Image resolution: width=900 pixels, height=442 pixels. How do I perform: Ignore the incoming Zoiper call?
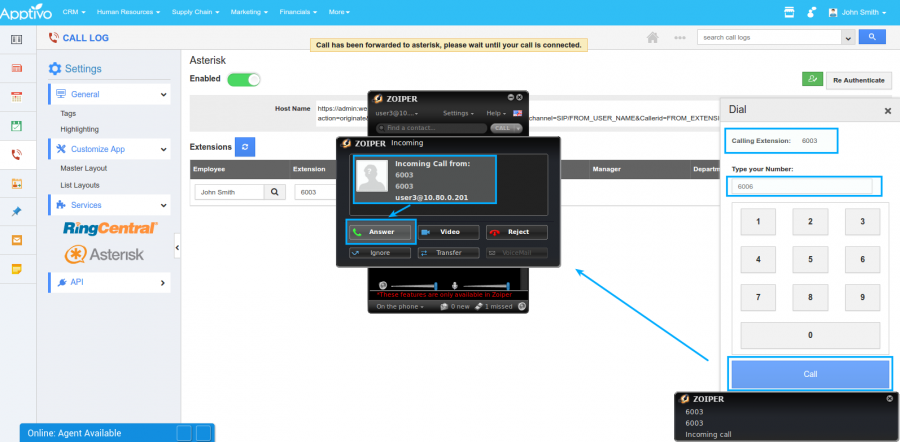[380, 253]
